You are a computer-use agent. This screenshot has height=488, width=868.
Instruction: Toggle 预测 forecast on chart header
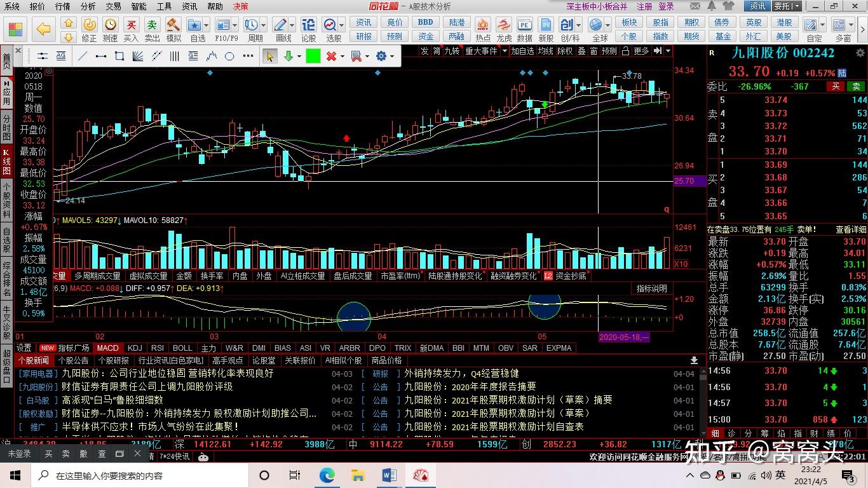point(609,51)
